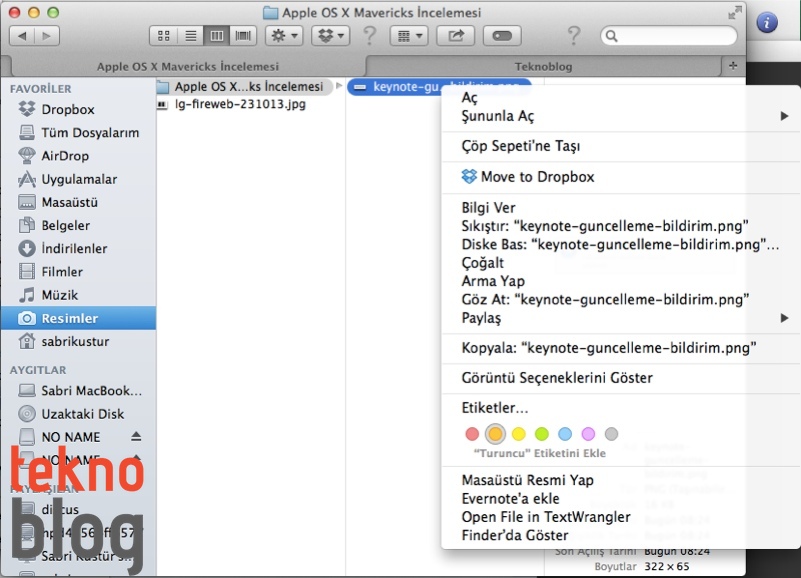Select Sabri MacBook device in sidebar
The width and height of the screenshot is (801, 578).
[x=79, y=390]
